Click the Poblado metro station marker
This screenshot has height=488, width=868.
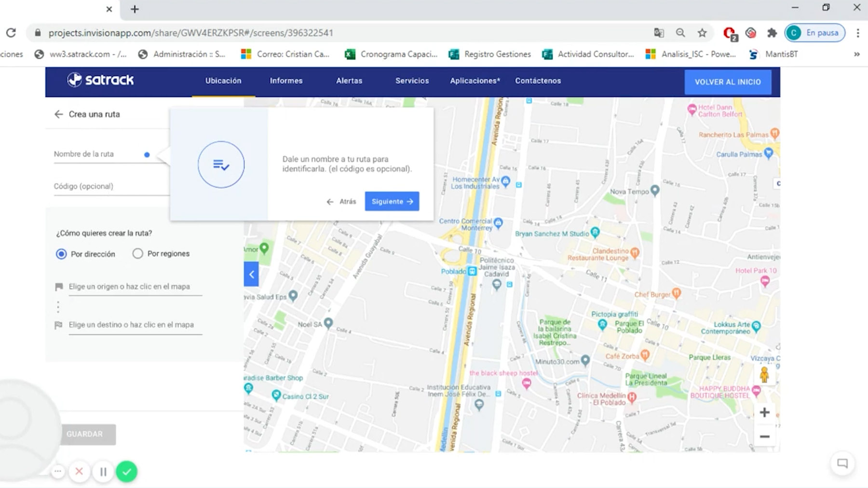tap(473, 271)
